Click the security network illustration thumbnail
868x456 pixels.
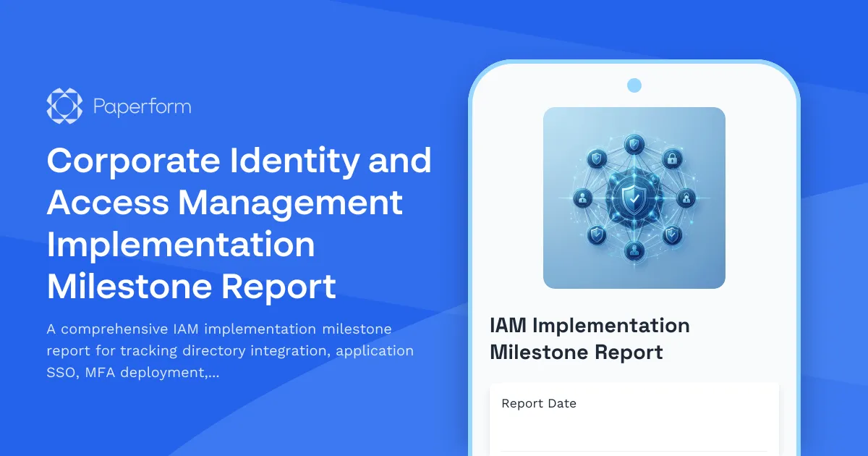634,198
